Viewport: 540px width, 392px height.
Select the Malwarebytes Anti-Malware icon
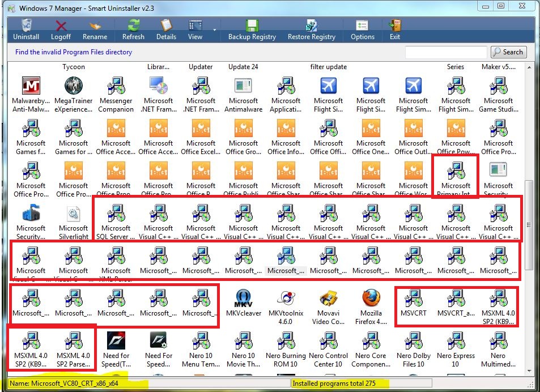tap(31, 86)
